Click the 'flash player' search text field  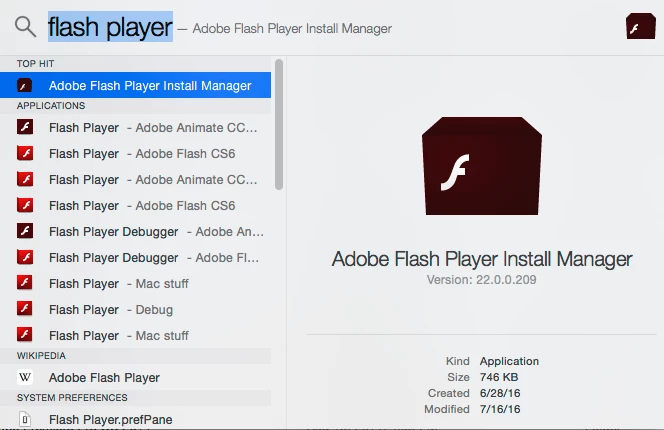(x=110, y=27)
